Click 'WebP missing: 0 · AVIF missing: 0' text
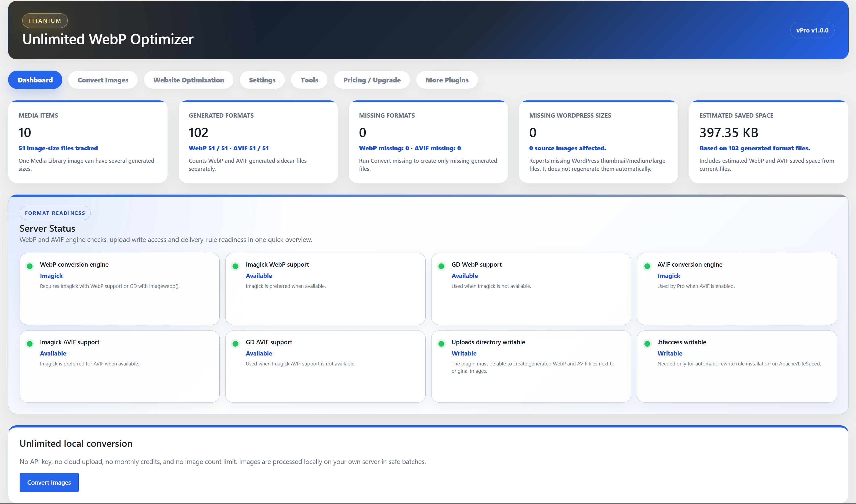The width and height of the screenshot is (856, 504). (x=410, y=148)
